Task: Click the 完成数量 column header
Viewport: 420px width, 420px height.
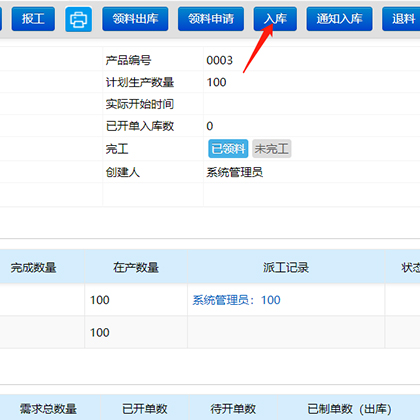Action: point(33,267)
